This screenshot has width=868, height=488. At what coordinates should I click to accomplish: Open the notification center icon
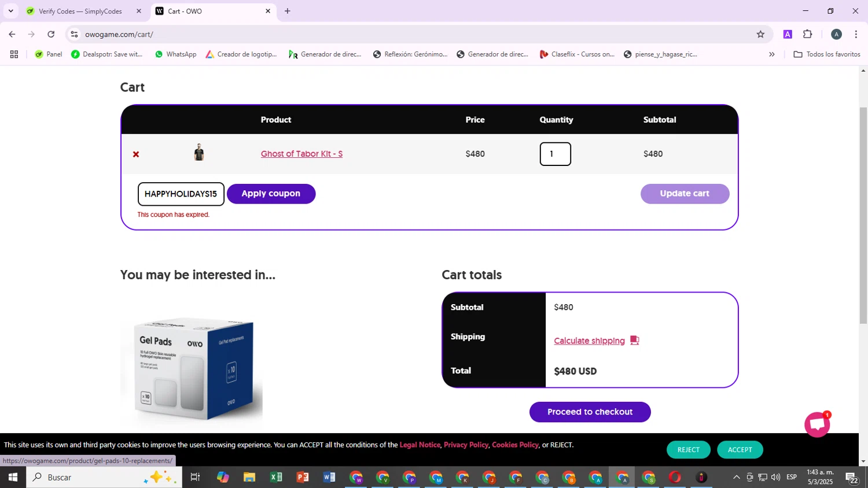pyautogui.click(x=852, y=478)
